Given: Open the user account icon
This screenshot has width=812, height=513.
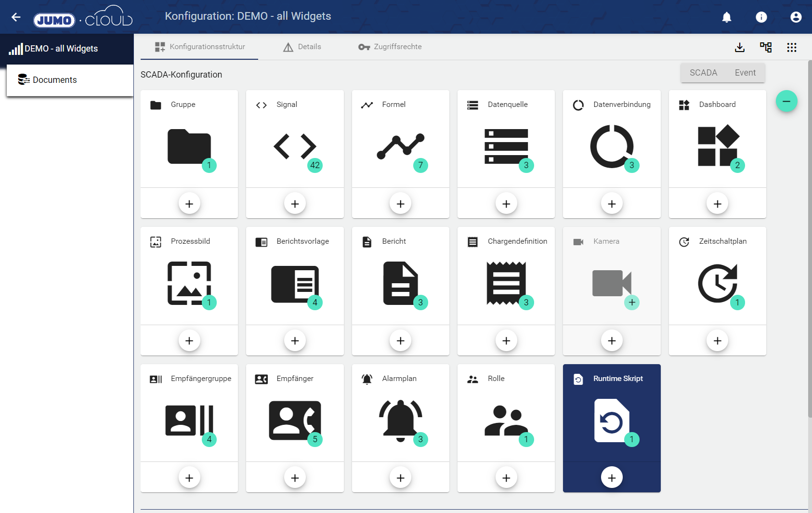Looking at the screenshot, I should click(x=796, y=17).
